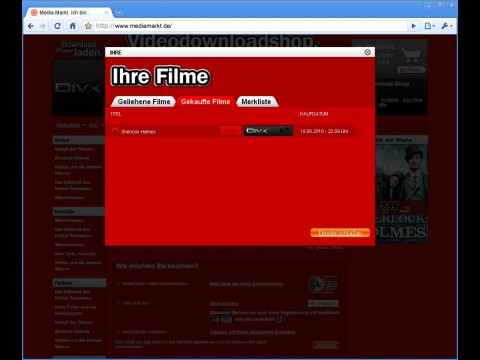
Task: Click the DivX banner image on the page
Action: click(79, 88)
